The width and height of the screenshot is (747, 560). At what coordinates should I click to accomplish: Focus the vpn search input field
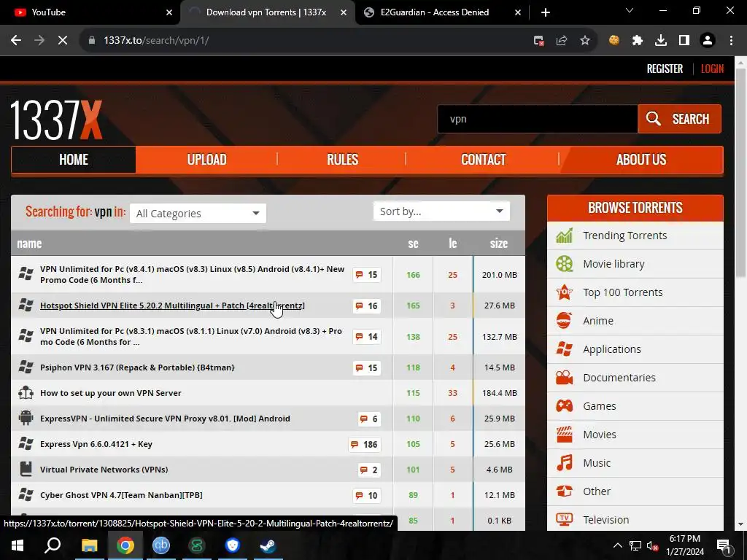click(538, 119)
